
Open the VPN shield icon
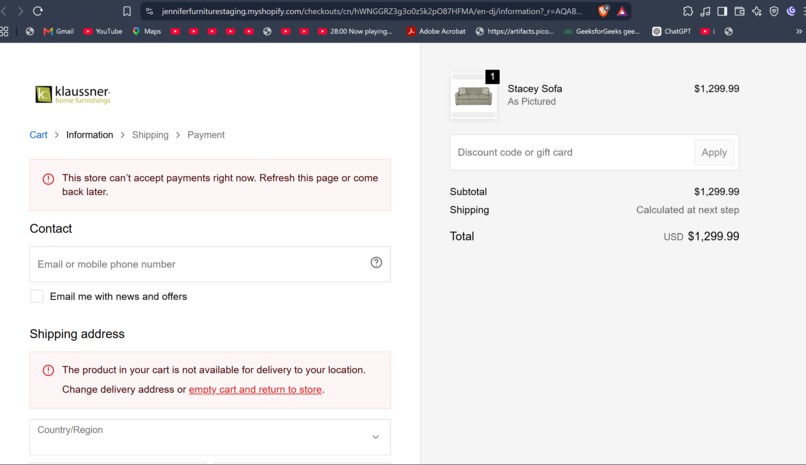pos(774,11)
